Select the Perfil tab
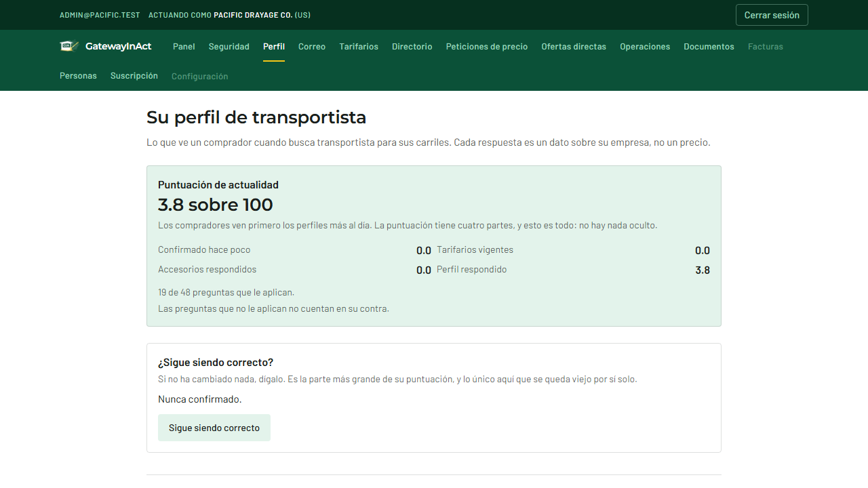Image resolution: width=868 pixels, height=488 pixels. tap(274, 47)
